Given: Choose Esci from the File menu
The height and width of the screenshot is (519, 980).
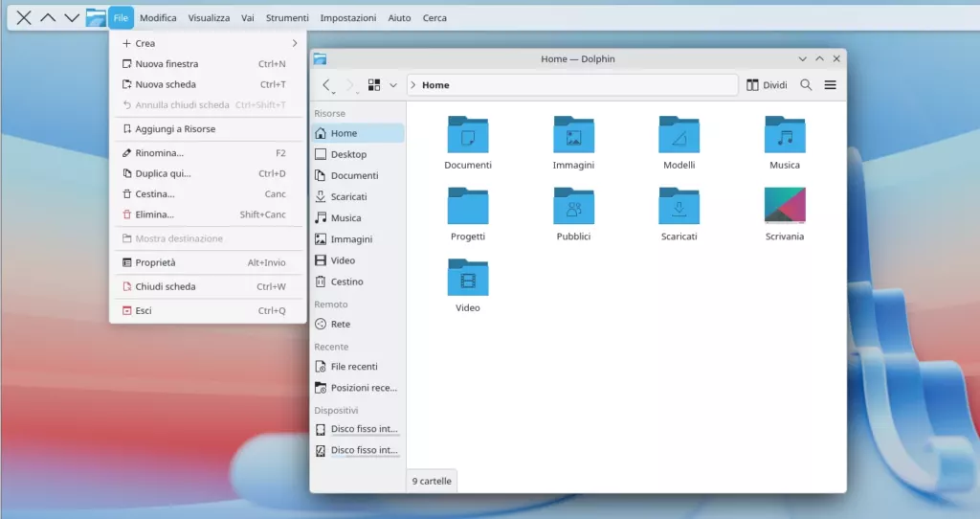Looking at the screenshot, I should click(x=208, y=310).
